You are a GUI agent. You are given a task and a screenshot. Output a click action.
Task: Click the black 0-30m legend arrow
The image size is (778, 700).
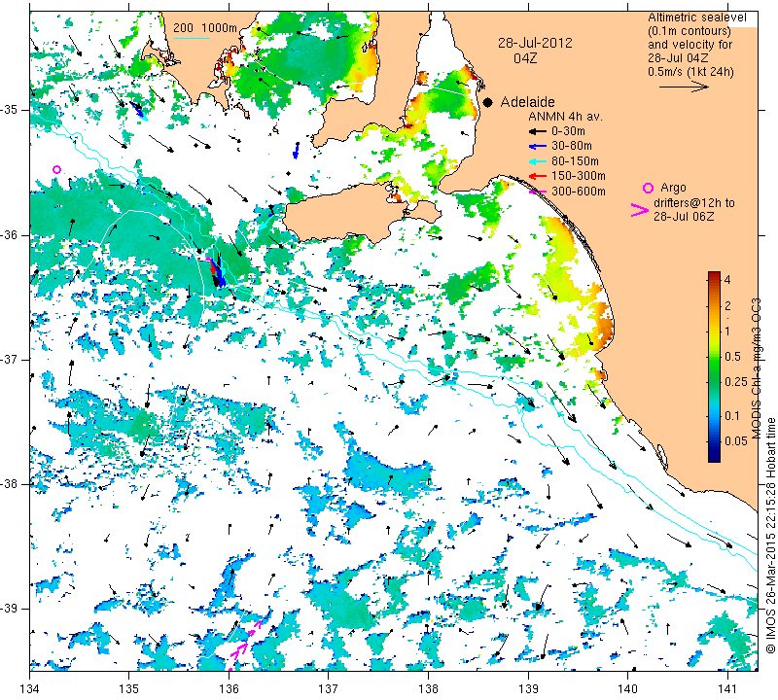(538, 131)
